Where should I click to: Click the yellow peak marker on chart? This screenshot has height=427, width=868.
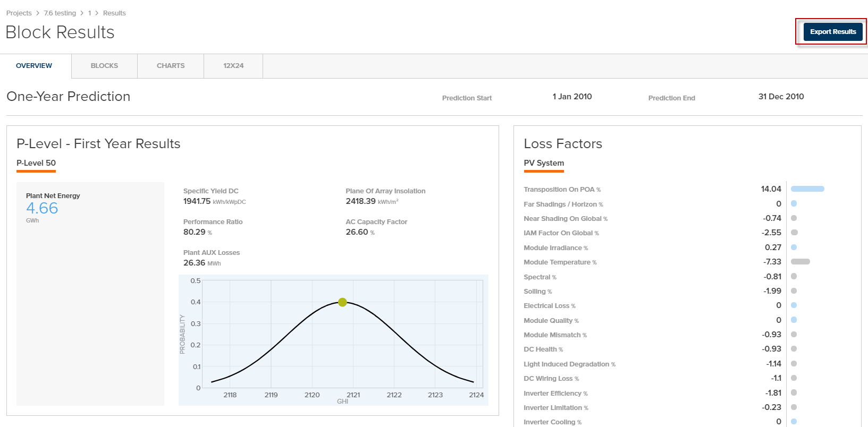pos(342,302)
